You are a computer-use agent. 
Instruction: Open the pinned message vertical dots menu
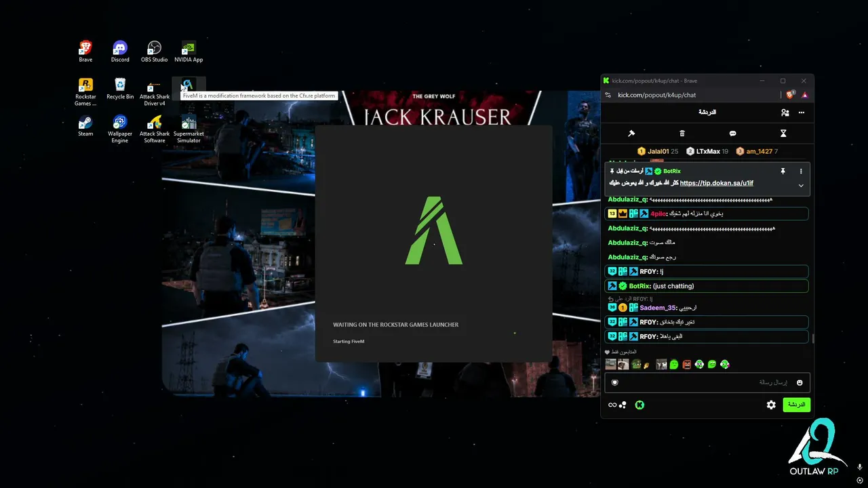(801, 171)
